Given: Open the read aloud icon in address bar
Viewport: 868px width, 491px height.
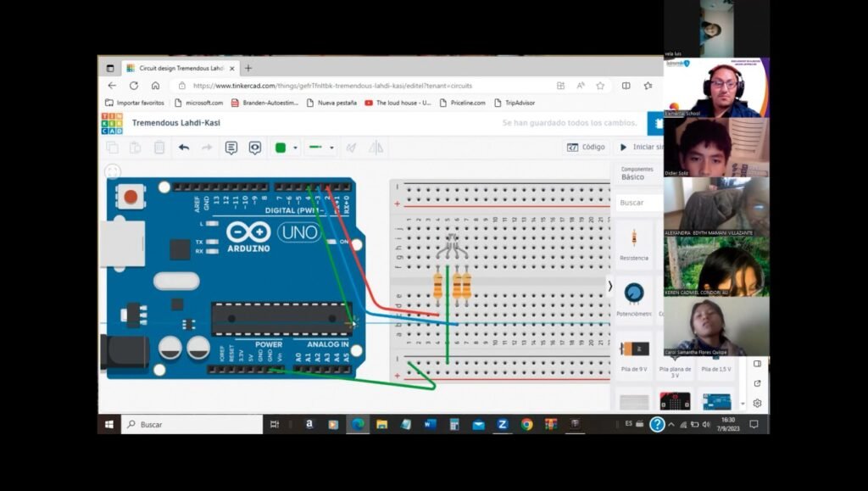Looking at the screenshot, I should 581,86.
